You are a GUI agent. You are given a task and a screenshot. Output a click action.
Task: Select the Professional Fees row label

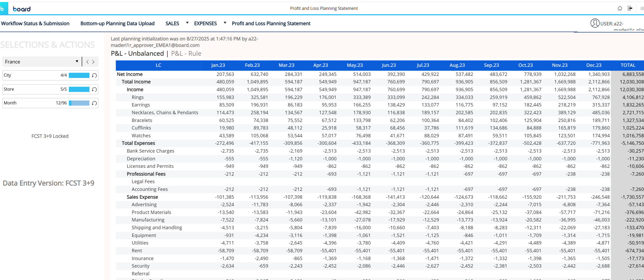[x=146, y=174]
